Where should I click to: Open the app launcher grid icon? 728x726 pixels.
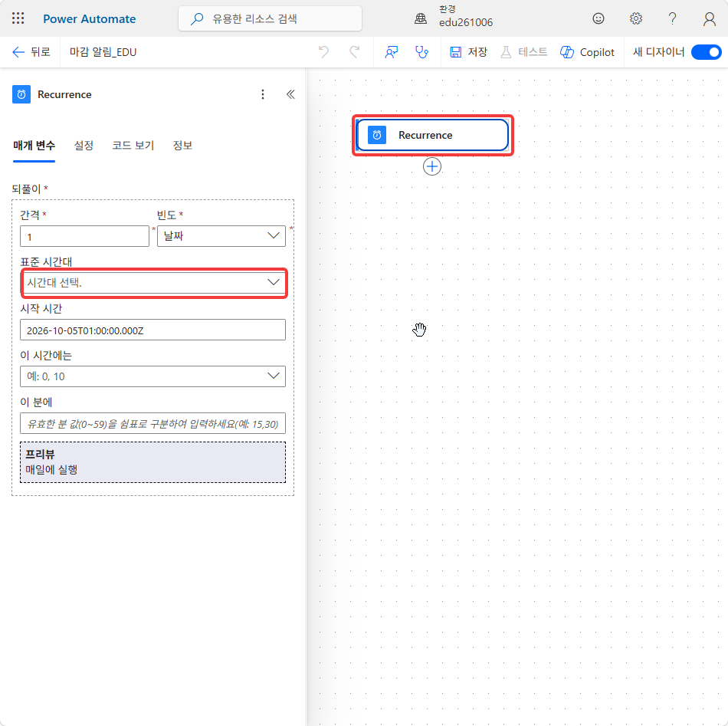click(x=18, y=18)
